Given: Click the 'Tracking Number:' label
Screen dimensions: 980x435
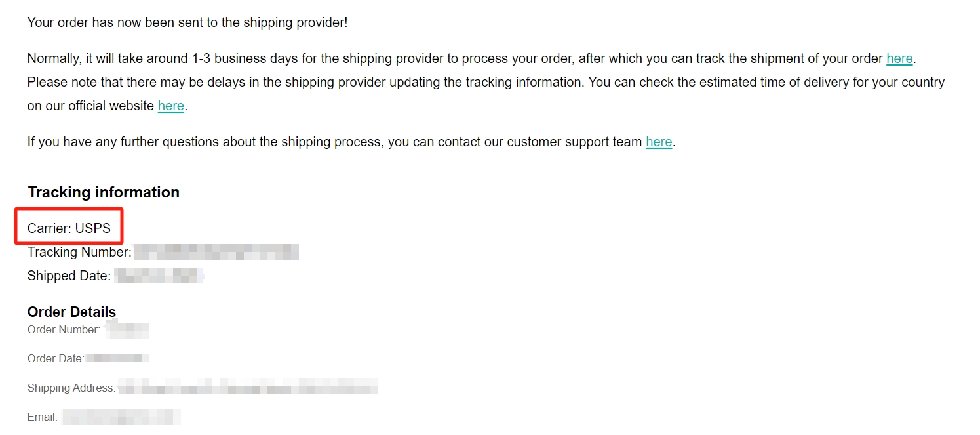Looking at the screenshot, I should (79, 252).
